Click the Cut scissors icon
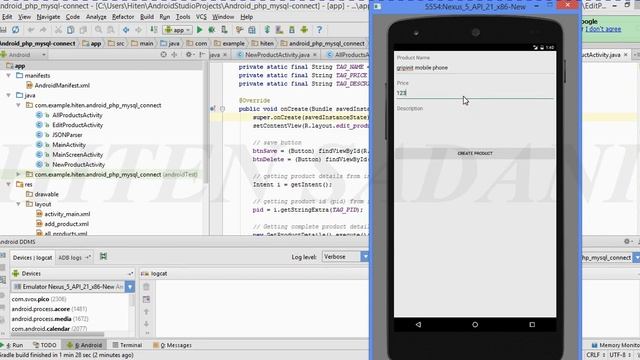The image size is (640, 360). tap(58, 30)
